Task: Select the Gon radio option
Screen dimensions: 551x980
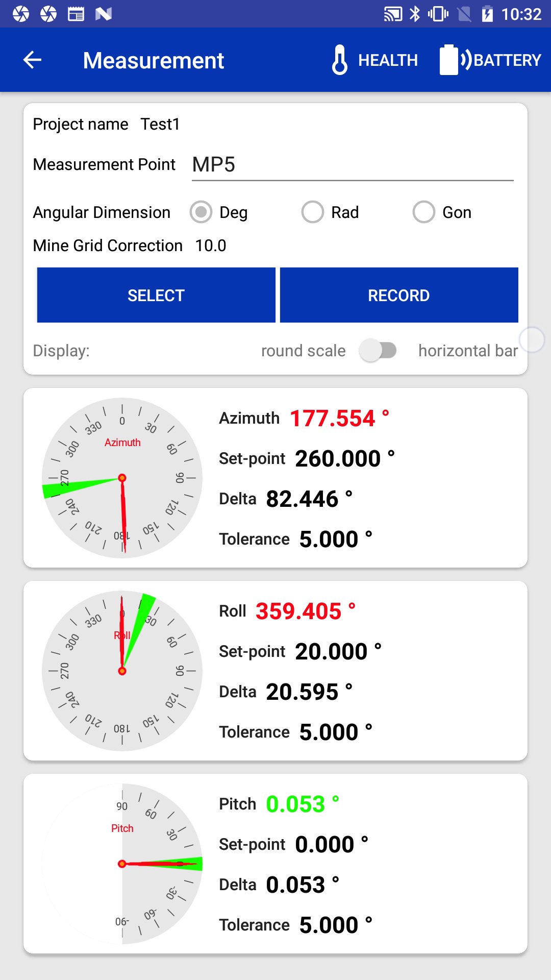Action: (424, 212)
